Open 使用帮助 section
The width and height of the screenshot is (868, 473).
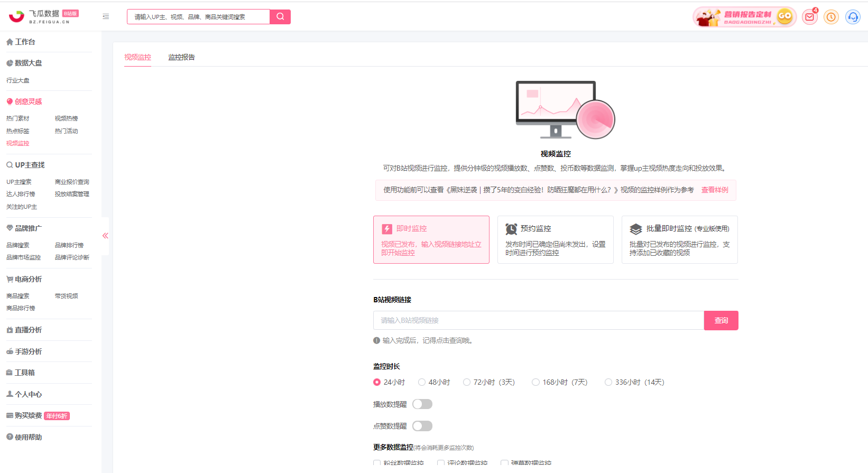(24, 437)
